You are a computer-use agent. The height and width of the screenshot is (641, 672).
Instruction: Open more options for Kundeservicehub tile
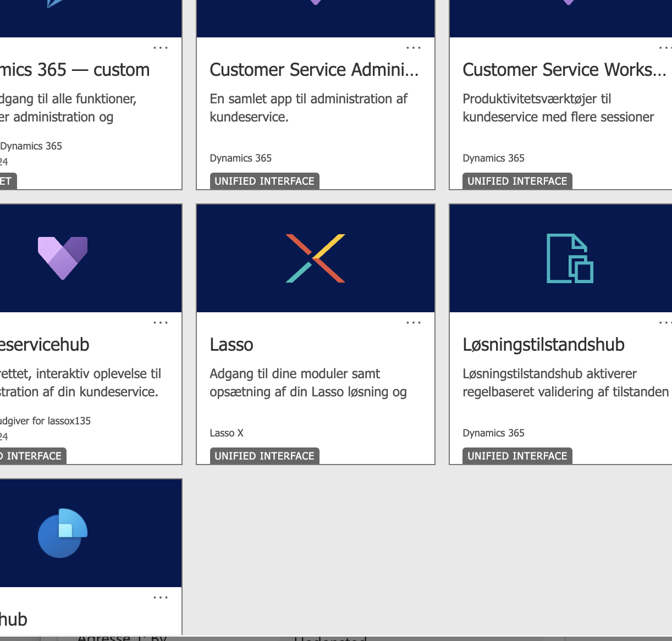tap(161, 323)
